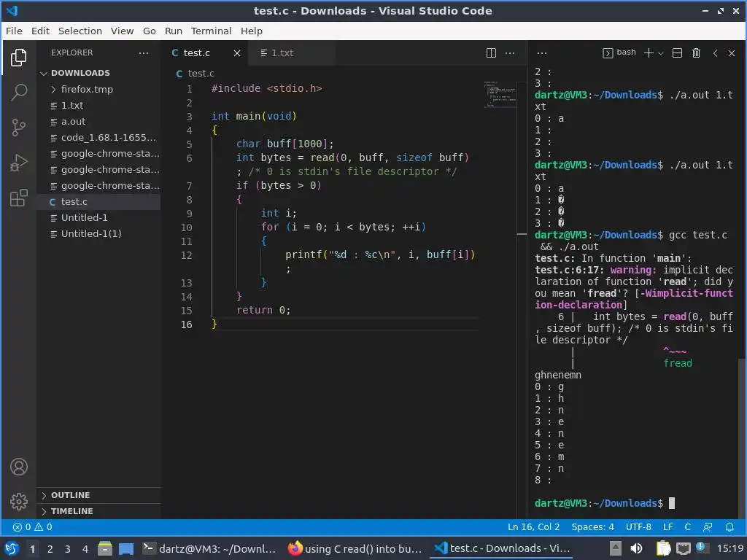Viewport: 747px width, 560px height.
Task: Click the file manager icon in taskbar
Action: click(x=105, y=549)
